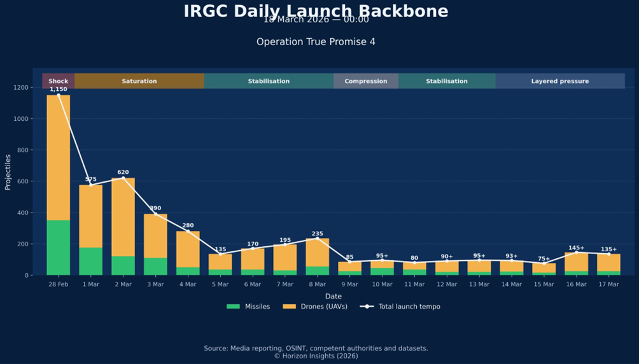639x364 pixels.
Task: Select the Compression phase band
Action: pos(365,81)
